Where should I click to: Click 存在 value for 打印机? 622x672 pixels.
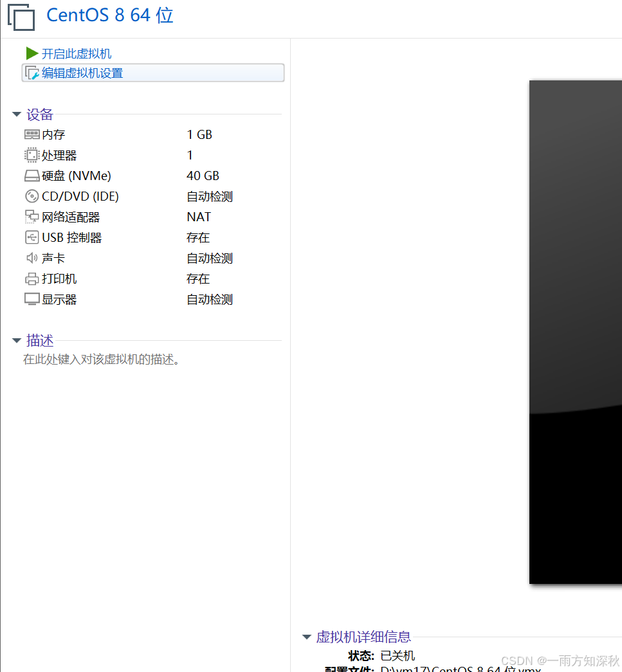199,278
